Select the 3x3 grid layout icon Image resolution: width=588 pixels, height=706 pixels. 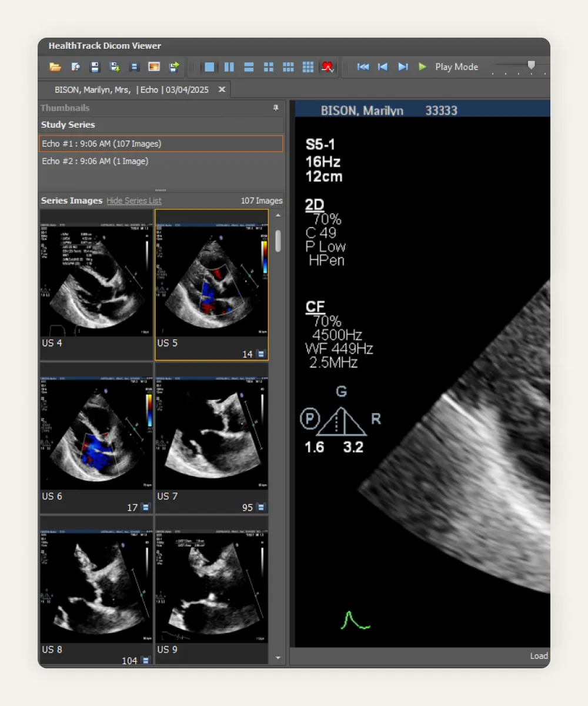click(308, 67)
